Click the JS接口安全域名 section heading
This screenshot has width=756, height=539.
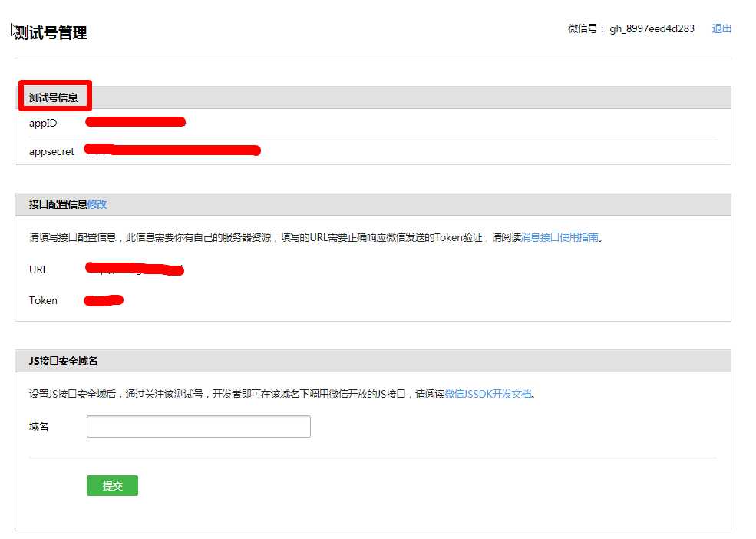(x=63, y=361)
